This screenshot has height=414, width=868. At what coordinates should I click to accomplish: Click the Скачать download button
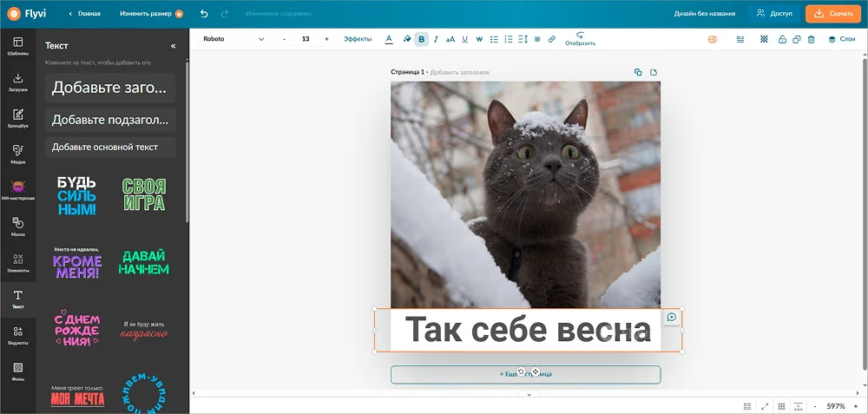pos(834,14)
